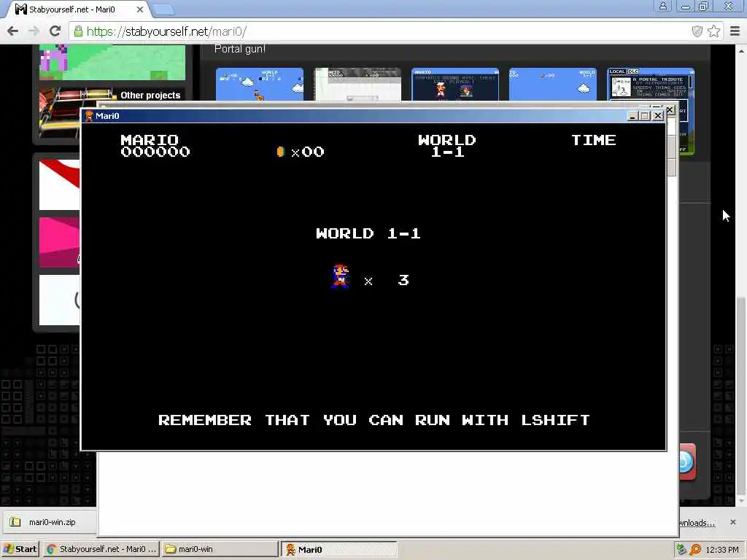This screenshot has width=747, height=560.
Task: Click the 12:33 PM system clock
Action: [x=721, y=550]
